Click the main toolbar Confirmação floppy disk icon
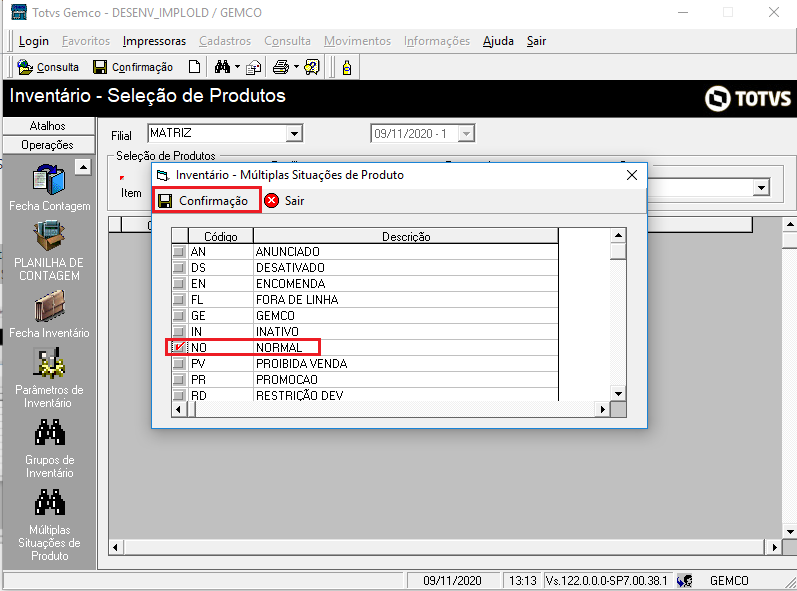 [x=100, y=67]
